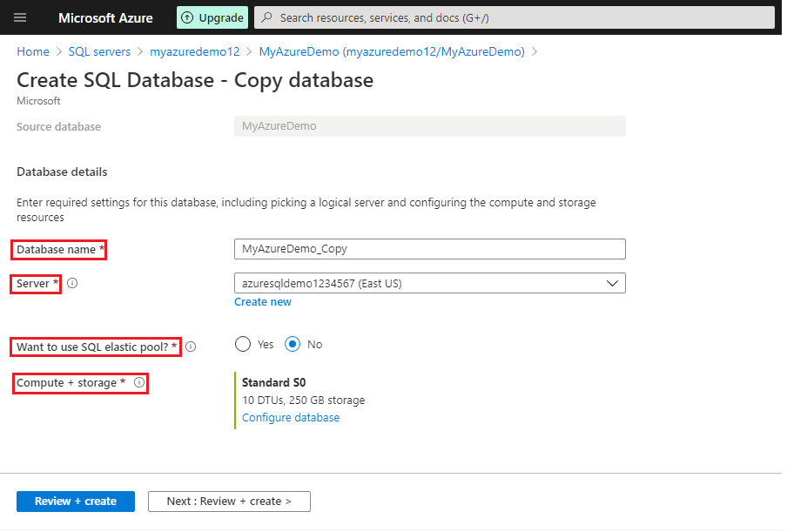Click the SQL elastic pool info icon

[191, 347]
